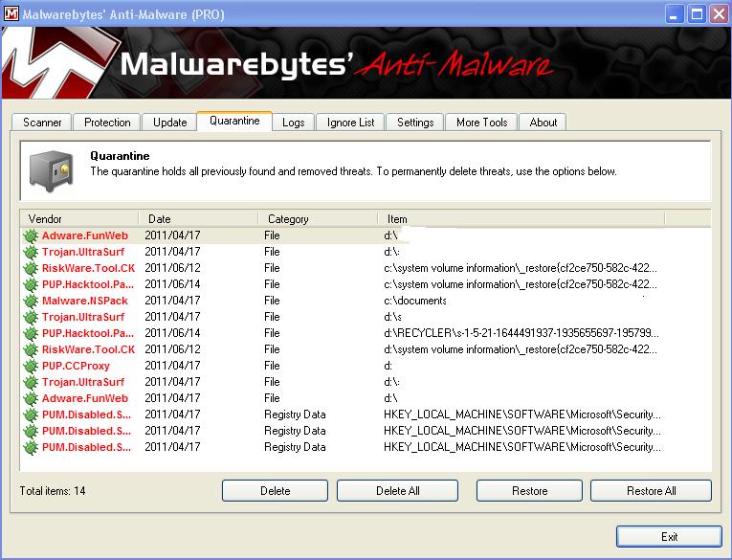Click the Restore All button
The width and height of the screenshot is (732, 560).
652,491
